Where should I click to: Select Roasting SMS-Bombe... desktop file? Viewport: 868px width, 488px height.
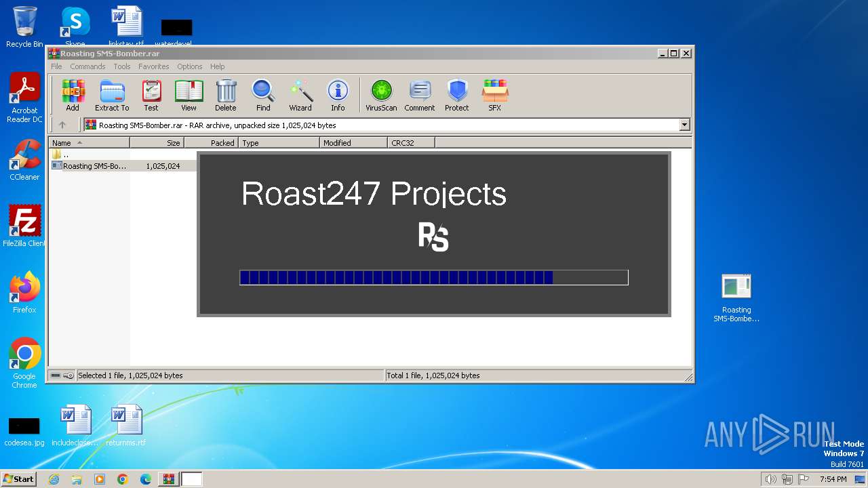[x=736, y=298]
